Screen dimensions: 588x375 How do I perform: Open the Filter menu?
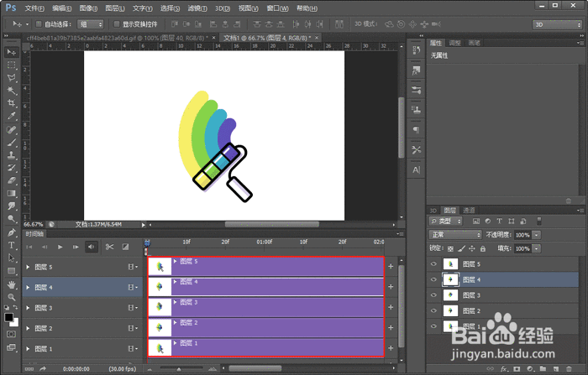(197, 8)
